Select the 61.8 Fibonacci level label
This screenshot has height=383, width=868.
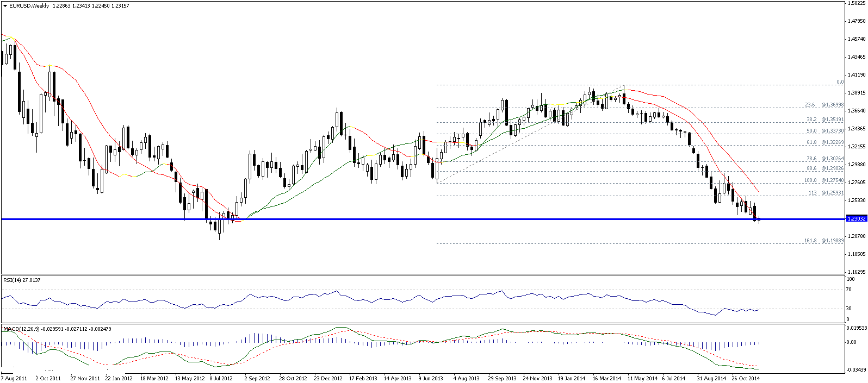(824, 142)
